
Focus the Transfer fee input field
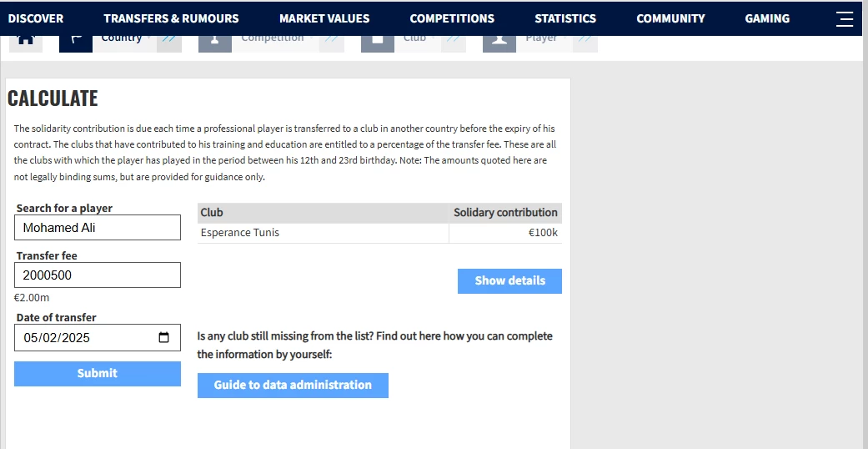98,275
